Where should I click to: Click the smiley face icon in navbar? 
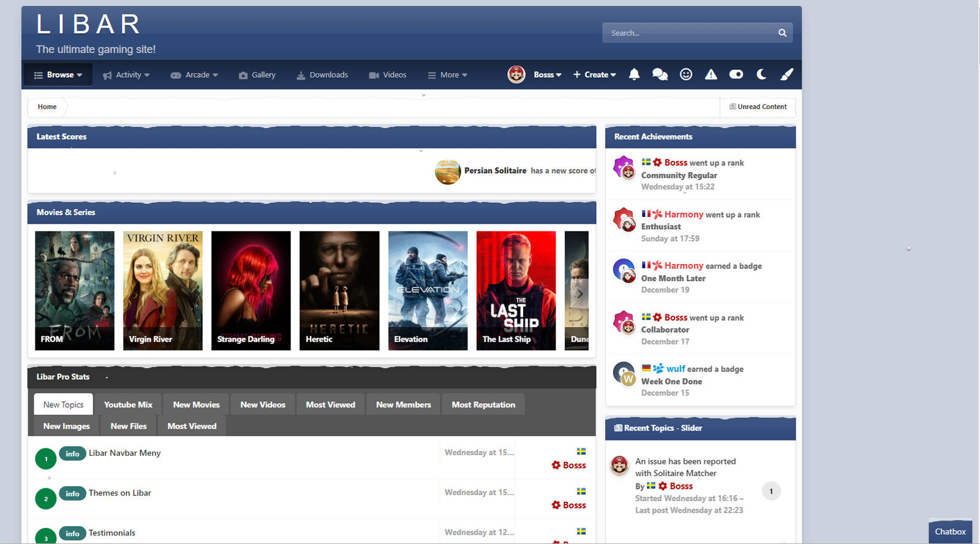(686, 75)
